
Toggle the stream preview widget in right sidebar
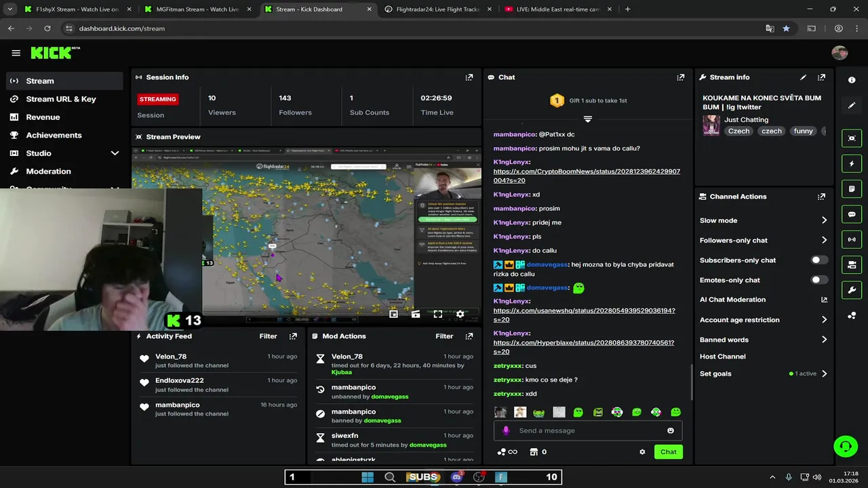tap(852, 138)
